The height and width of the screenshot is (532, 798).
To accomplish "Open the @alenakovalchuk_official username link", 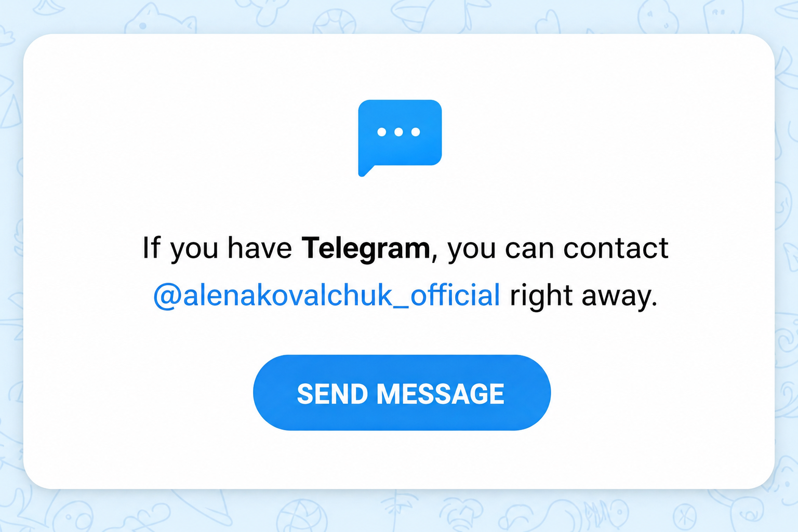I will pos(327,295).
